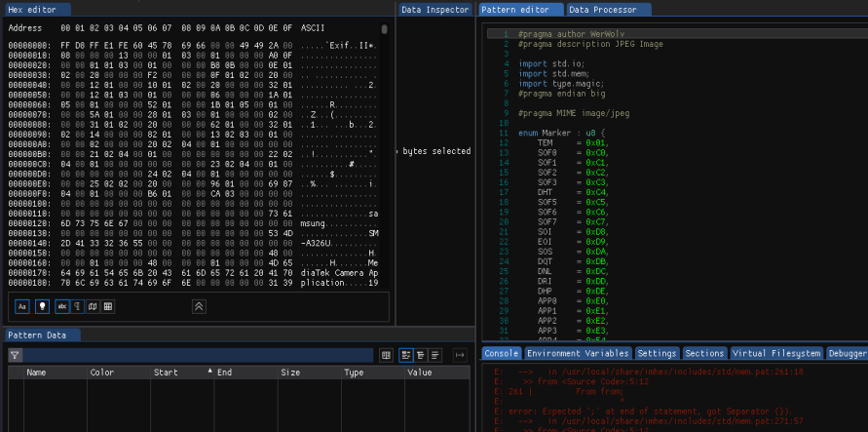Sort pattern data by Type column
Screen dimensions: 868x432
(x=372, y=373)
